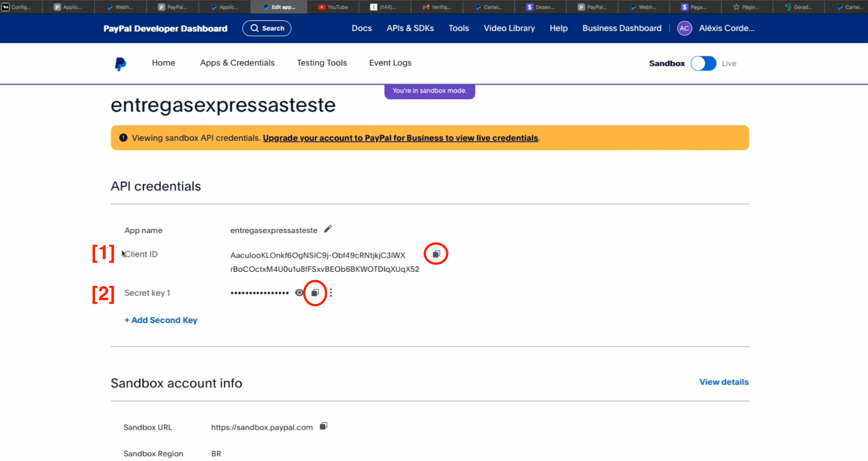Edit app name with pencil icon
This screenshot has width=868, height=461.
[x=328, y=229]
